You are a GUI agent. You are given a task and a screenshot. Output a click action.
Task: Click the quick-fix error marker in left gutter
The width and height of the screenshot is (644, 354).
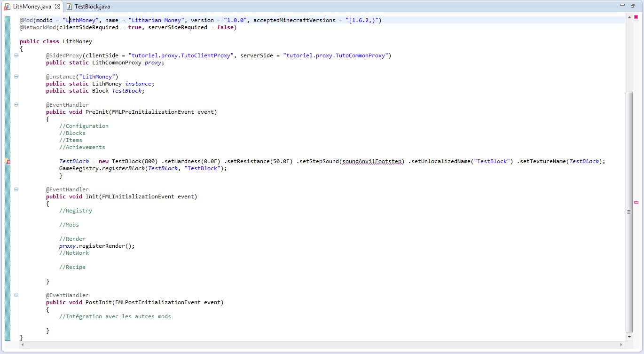(8, 161)
